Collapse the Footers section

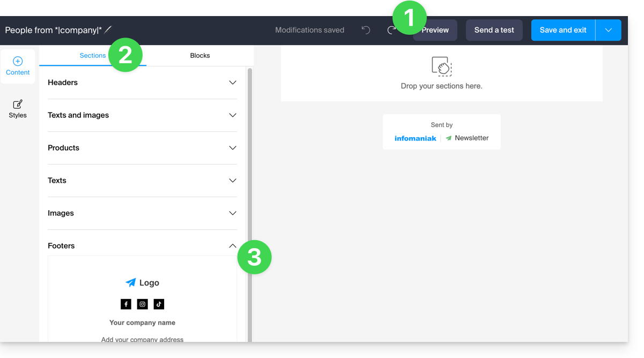pos(232,246)
